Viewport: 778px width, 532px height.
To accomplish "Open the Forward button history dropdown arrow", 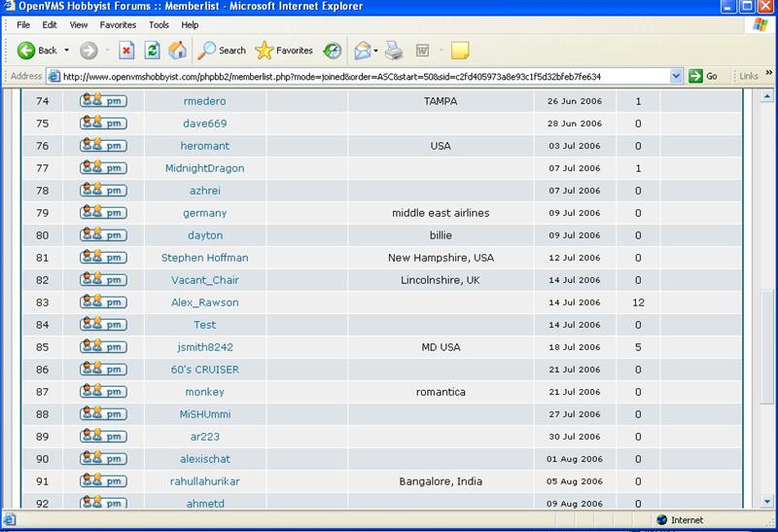I will [108, 51].
